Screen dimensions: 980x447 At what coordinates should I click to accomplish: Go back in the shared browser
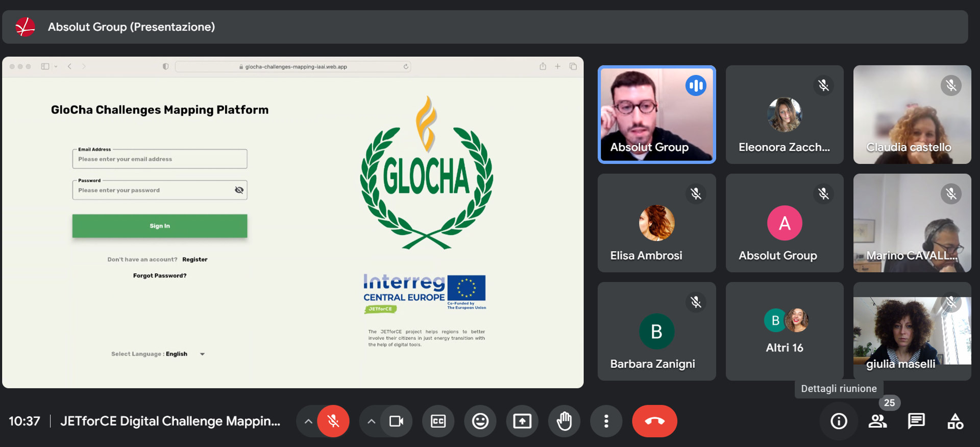[69, 66]
